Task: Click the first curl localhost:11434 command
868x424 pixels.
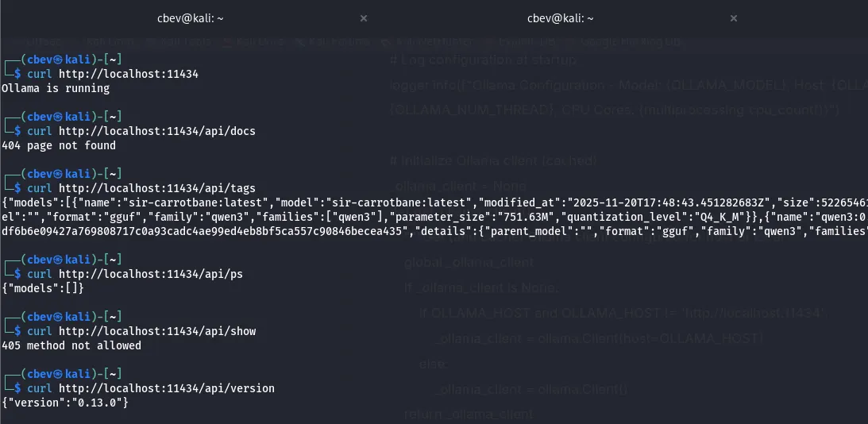Action: 112,74
